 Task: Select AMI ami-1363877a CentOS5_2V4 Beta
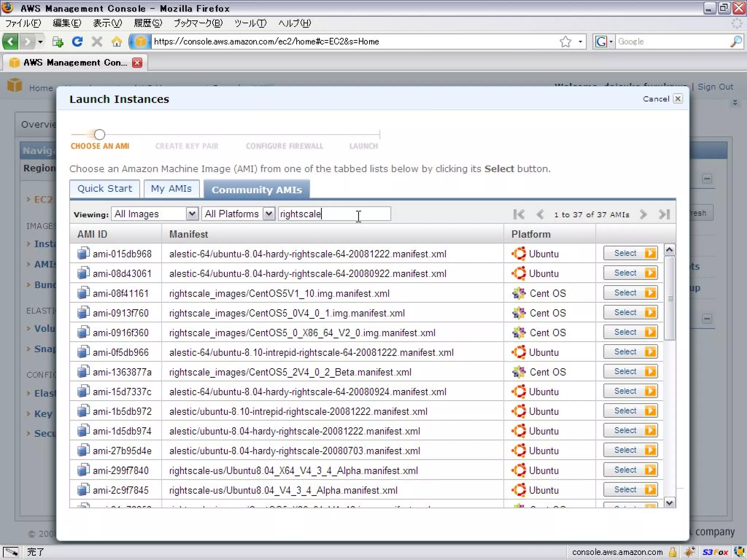(x=631, y=371)
